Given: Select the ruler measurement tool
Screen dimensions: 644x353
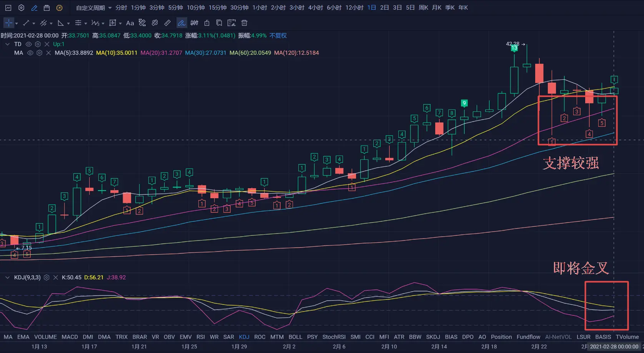Looking at the screenshot, I should pyautogui.click(x=168, y=23).
